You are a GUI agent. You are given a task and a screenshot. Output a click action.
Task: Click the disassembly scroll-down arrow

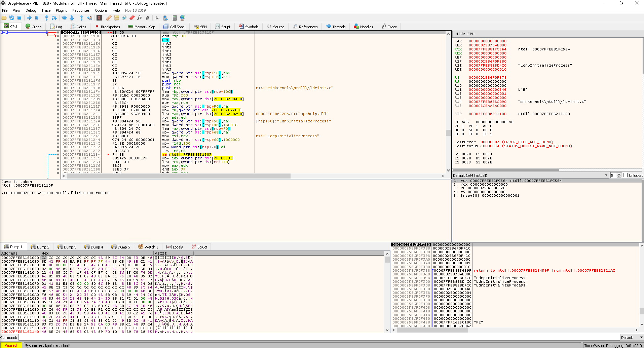[x=448, y=170]
